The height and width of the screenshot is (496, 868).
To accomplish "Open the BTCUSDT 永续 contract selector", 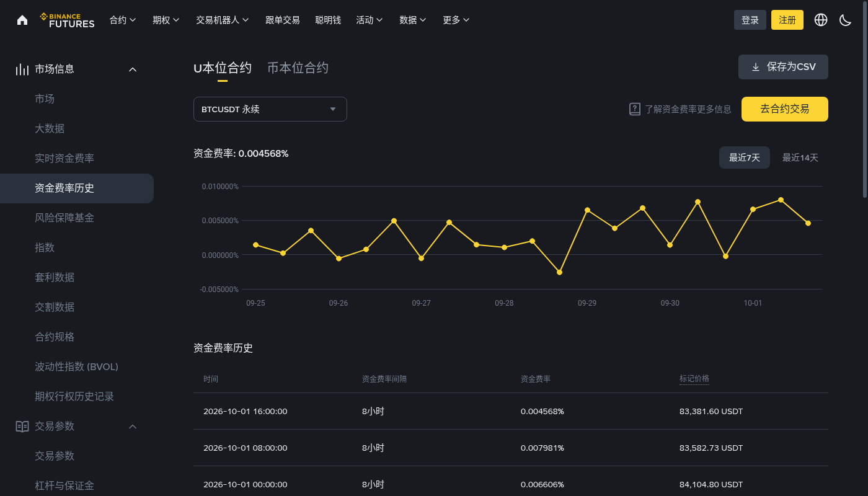I will [x=270, y=109].
